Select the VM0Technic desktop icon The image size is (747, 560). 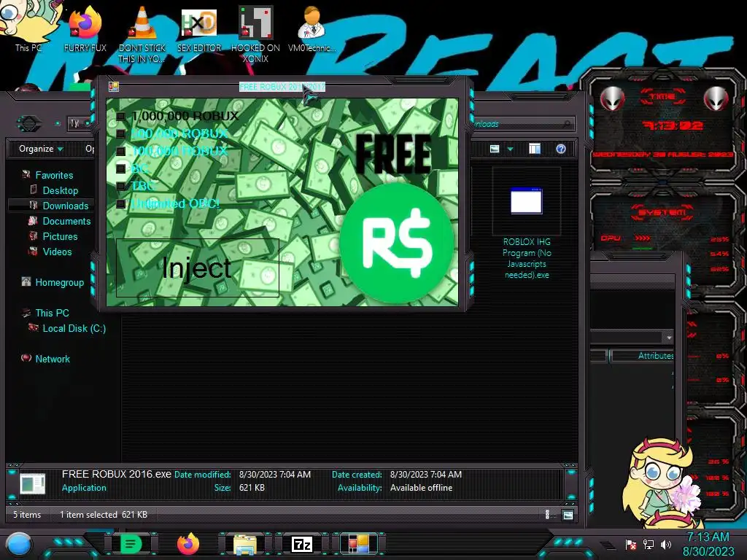coord(312,28)
